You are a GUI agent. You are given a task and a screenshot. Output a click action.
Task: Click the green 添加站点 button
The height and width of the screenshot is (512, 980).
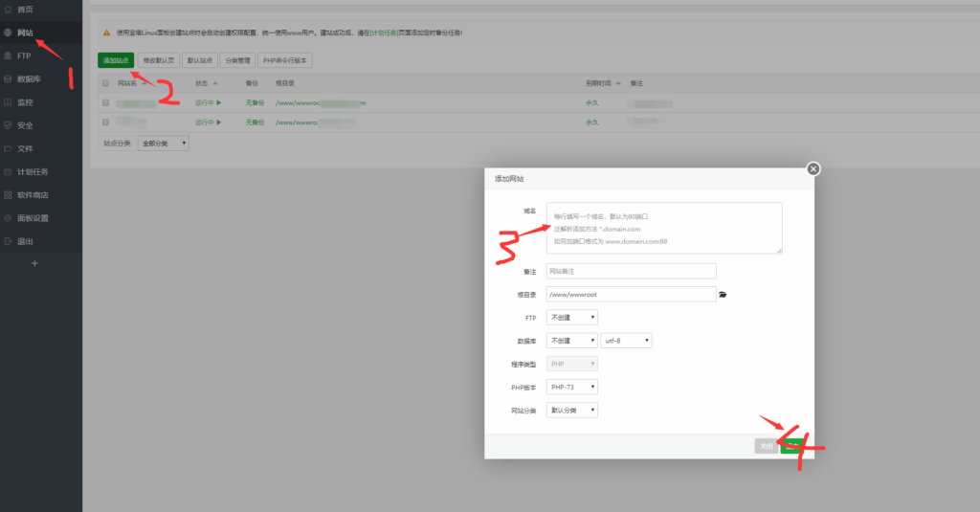(116, 60)
